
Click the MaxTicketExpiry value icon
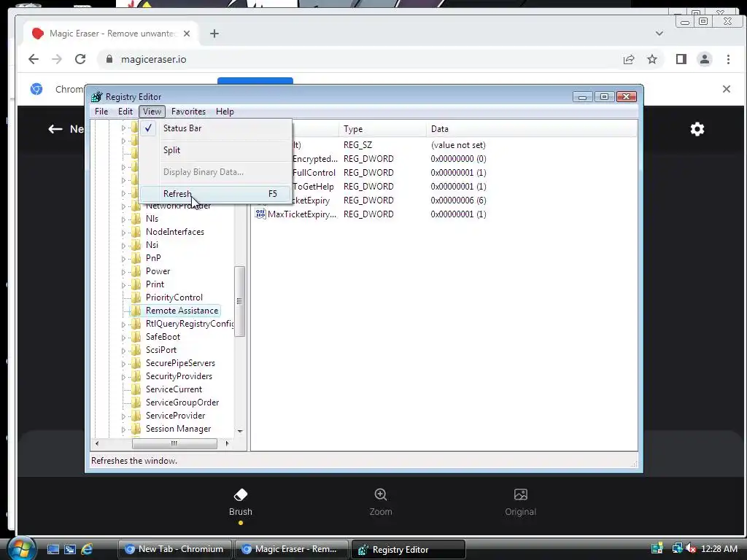[260, 214]
